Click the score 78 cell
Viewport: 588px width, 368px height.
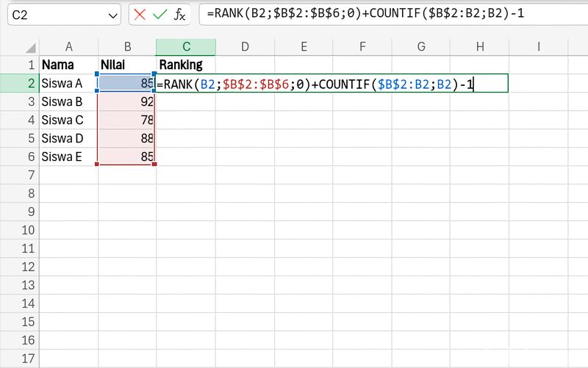127,120
